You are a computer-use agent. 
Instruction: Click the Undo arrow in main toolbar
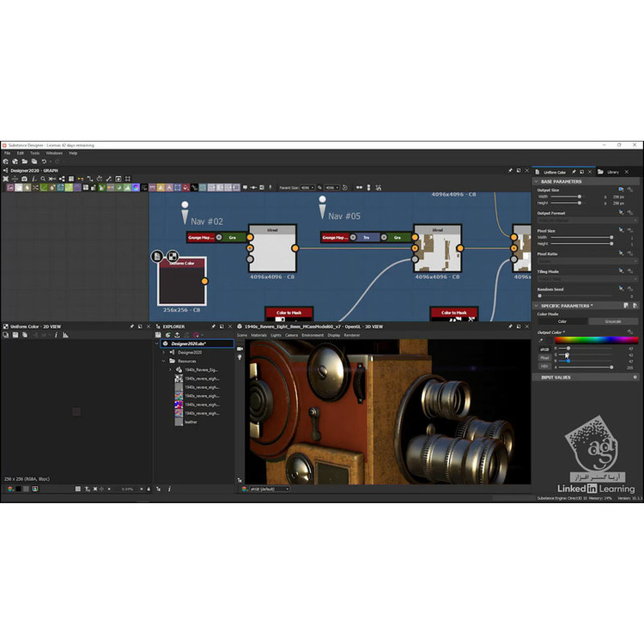[45, 161]
